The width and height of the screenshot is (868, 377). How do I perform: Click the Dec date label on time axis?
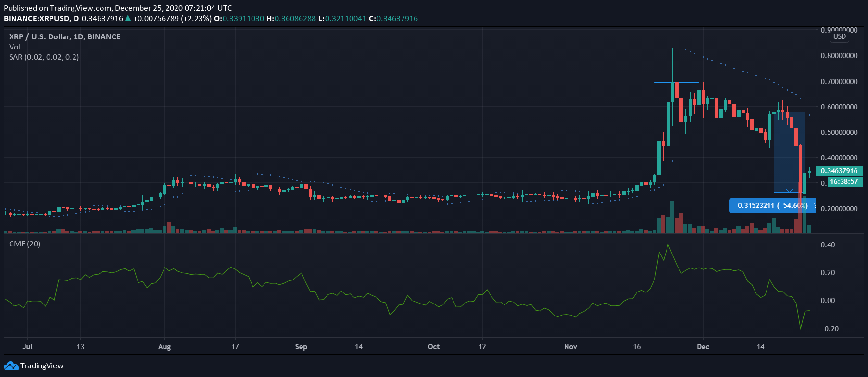(703, 347)
